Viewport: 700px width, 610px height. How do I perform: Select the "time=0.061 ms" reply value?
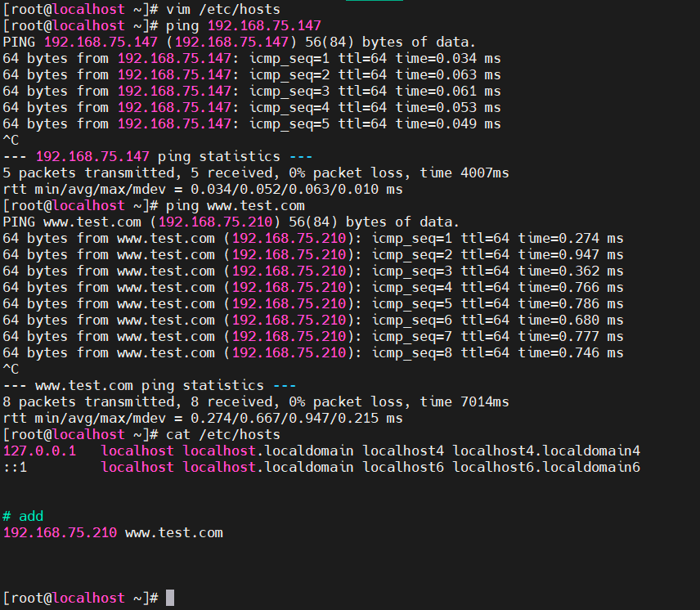(448, 91)
